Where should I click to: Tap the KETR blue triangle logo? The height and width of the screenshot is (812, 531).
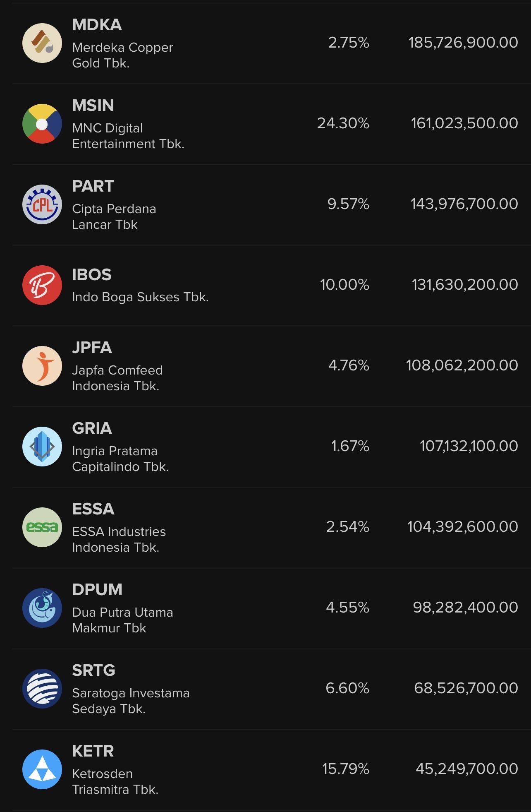pos(42,769)
